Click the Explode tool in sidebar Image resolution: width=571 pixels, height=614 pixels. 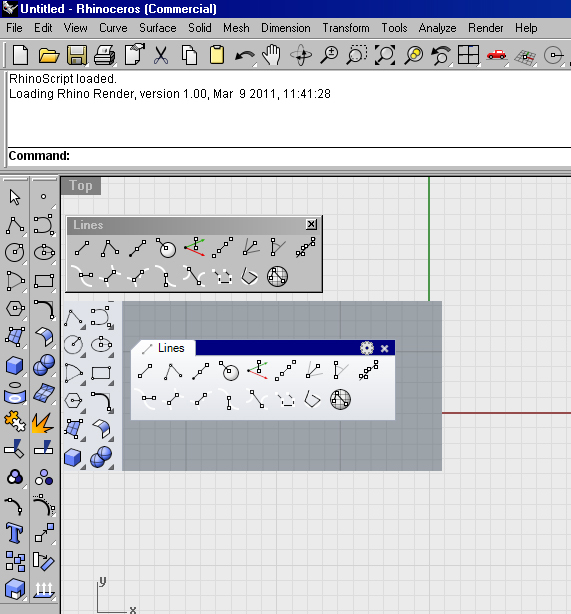tap(43, 423)
